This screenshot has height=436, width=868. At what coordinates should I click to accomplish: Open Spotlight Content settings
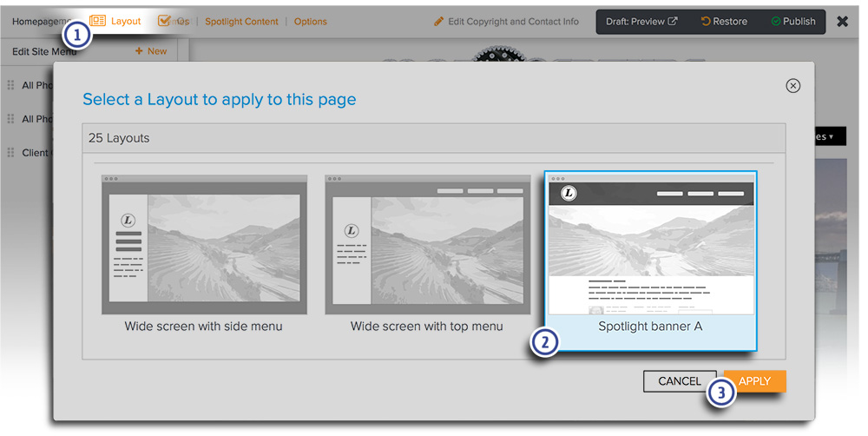point(241,22)
